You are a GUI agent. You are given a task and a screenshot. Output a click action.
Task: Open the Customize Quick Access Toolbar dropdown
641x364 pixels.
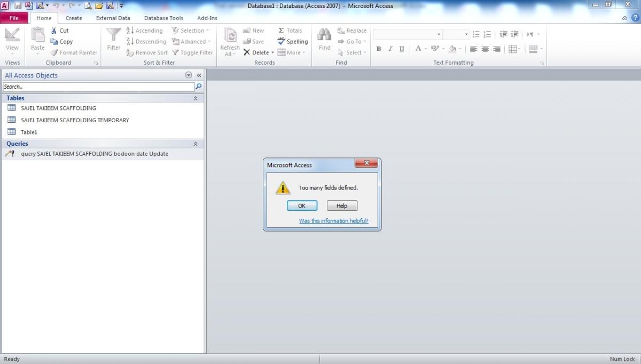click(121, 6)
